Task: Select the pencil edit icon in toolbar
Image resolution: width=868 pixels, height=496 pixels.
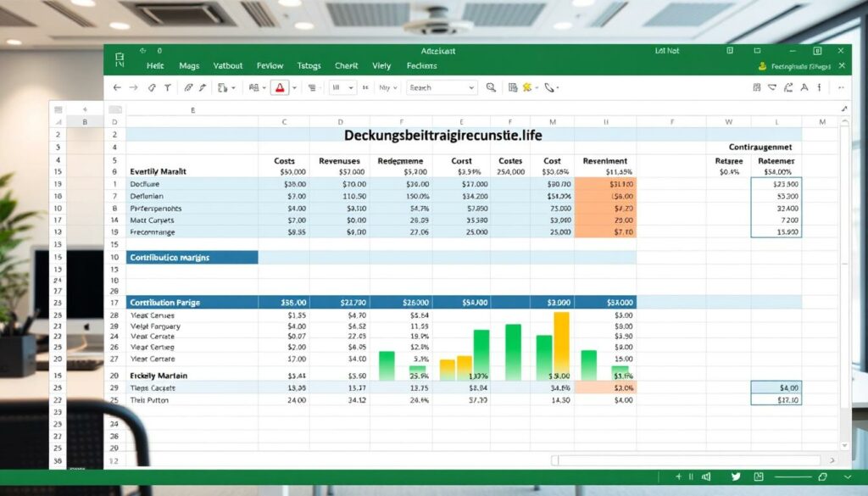Action: [x=203, y=87]
